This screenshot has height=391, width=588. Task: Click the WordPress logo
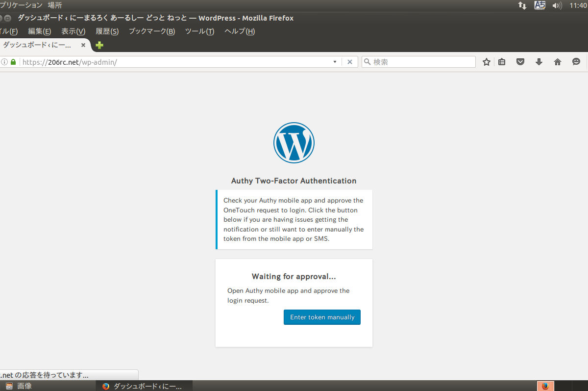tap(294, 143)
